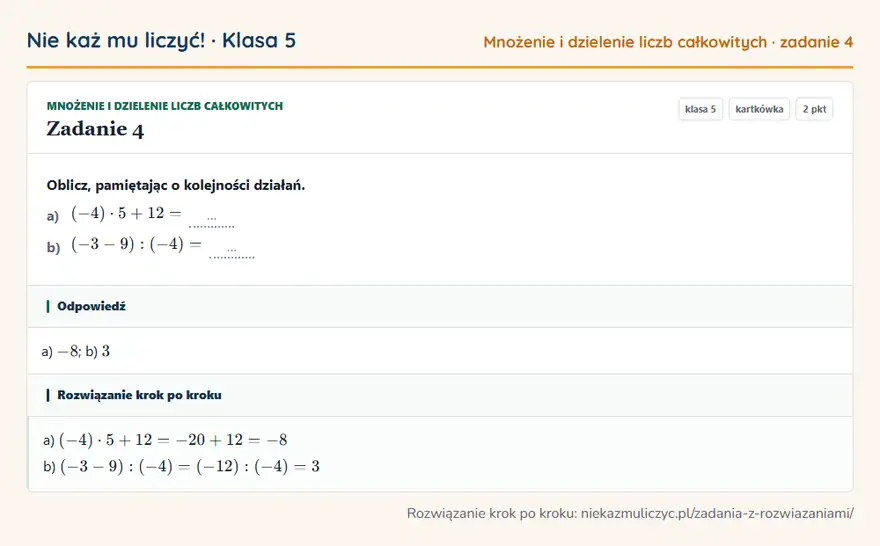Click the '2 pkt' tag
This screenshot has height=546, width=880.
(814, 109)
